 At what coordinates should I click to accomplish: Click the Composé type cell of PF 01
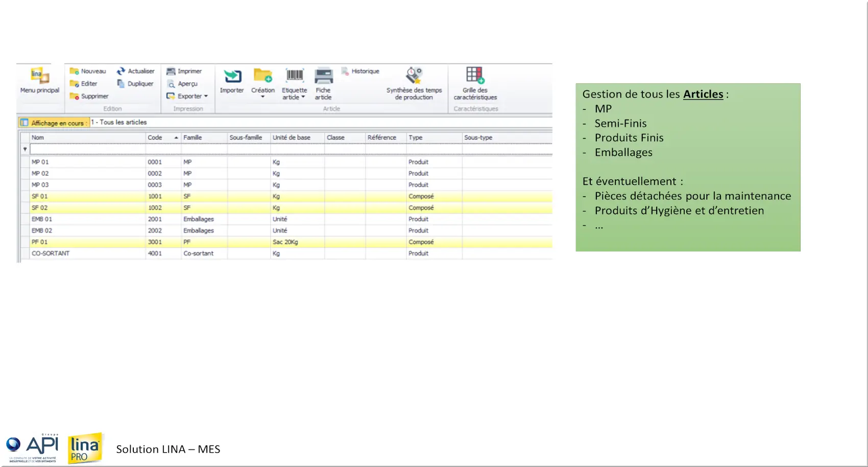434,242
